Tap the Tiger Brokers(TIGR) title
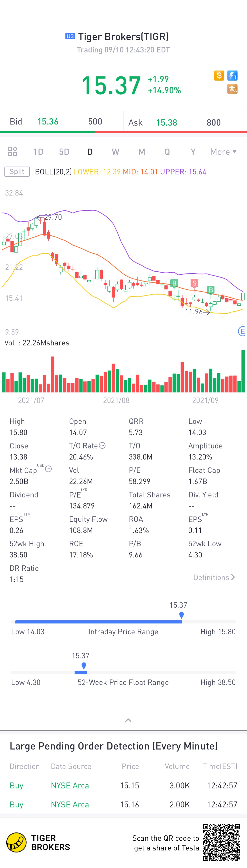 click(x=123, y=36)
